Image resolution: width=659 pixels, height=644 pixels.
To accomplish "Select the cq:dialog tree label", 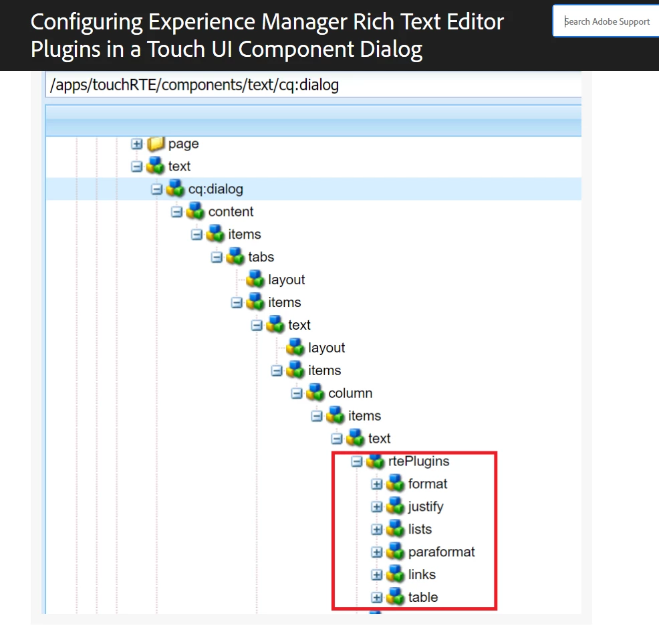I will [216, 189].
